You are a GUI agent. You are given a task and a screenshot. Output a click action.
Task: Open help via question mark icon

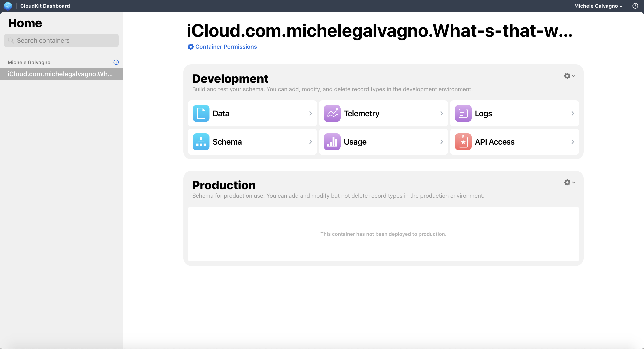(635, 6)
